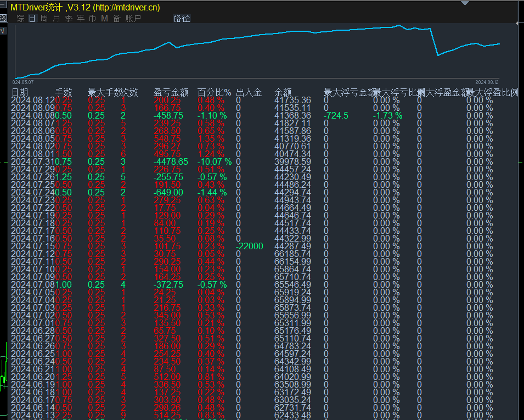The height and width of the screenshot is (420, 524).
Task: Click the 备 remarks statistics icon
Action: click(x=116, y=18)
